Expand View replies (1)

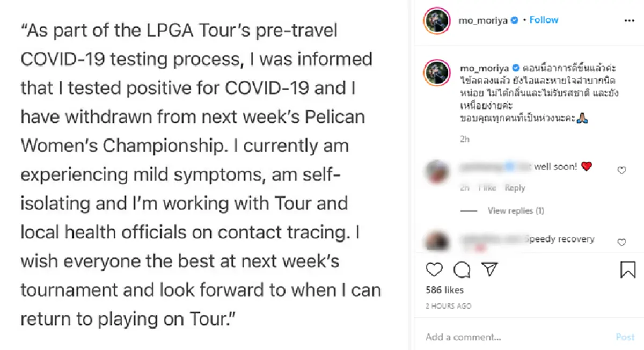pyautogui.click(x=515, y=211)
